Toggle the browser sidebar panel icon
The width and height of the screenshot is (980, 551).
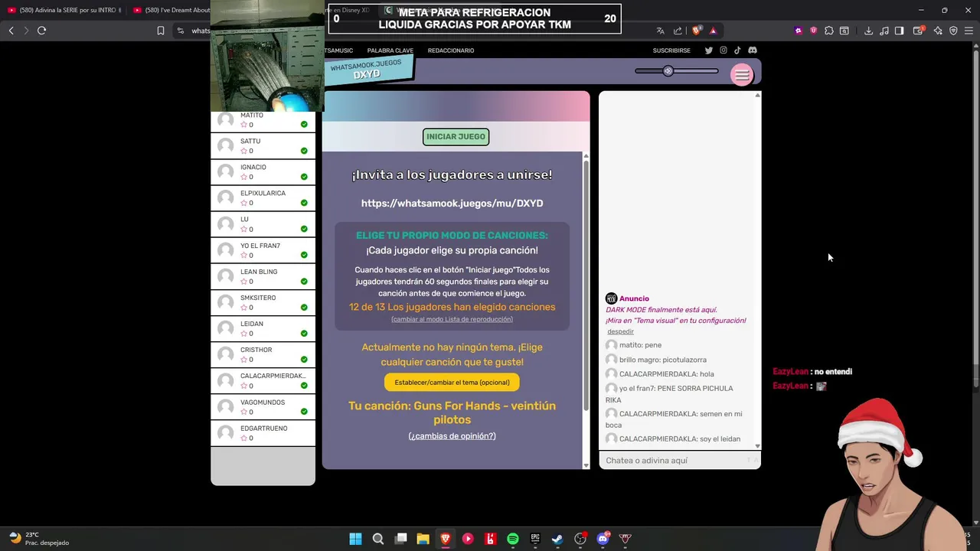[x=900, y=31]
